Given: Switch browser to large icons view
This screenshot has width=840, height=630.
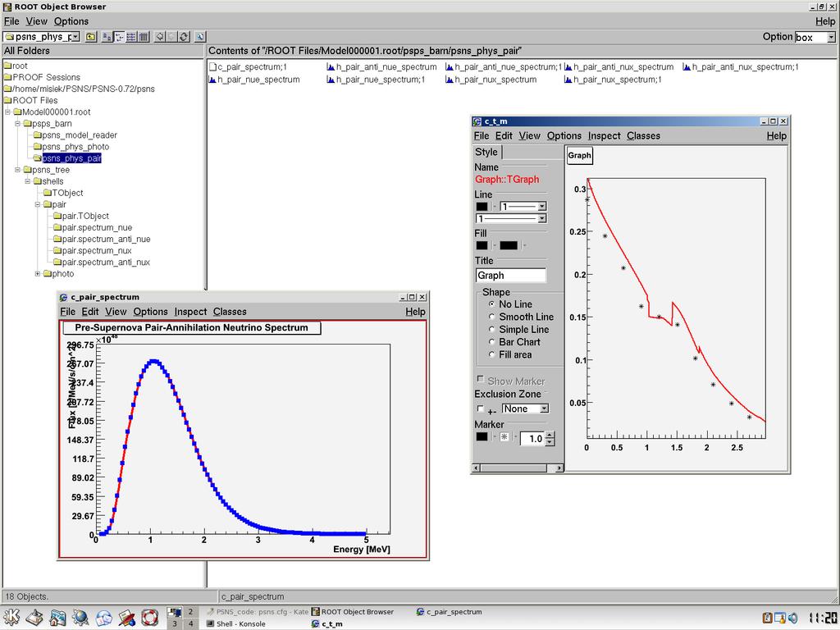Looking at the screenshot, I should pyautogui.click(x=107, y=37).
